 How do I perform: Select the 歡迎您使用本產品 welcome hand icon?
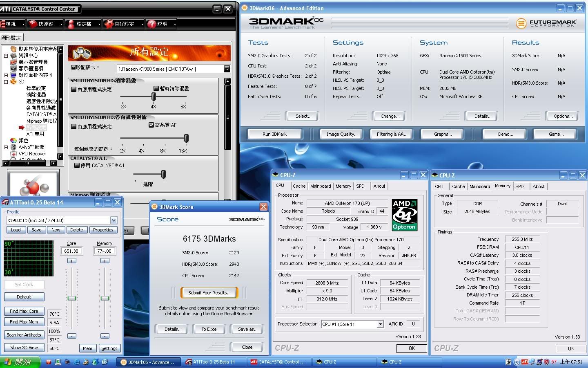(13, 49)
